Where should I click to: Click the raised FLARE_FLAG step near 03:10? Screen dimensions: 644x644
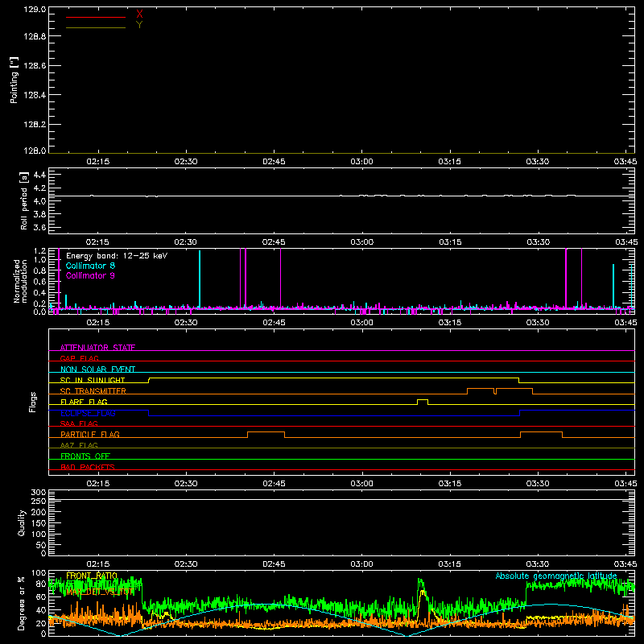tap(423, 399)
